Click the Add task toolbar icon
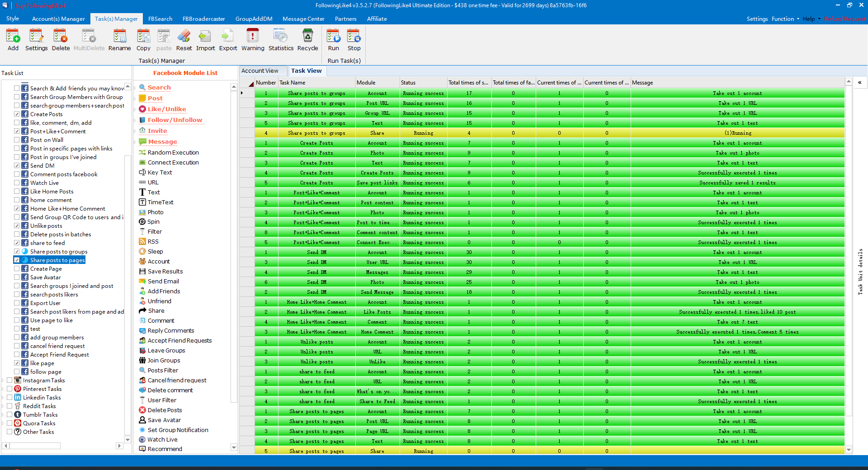This screenshot has height=470, width=868. click(13, 40)
